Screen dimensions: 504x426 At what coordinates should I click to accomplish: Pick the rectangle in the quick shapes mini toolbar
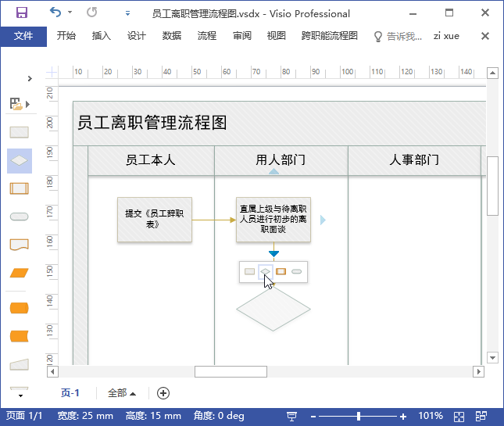(x=250, y=272)
